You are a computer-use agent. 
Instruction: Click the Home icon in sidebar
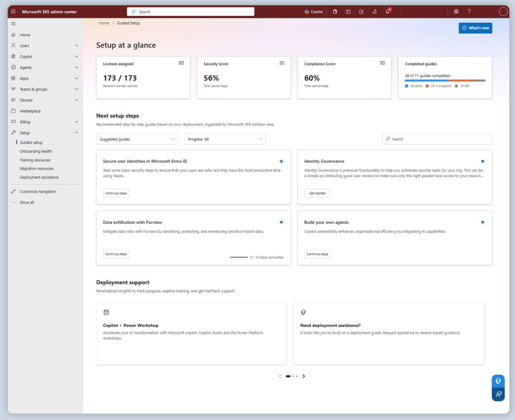point(13,35)
